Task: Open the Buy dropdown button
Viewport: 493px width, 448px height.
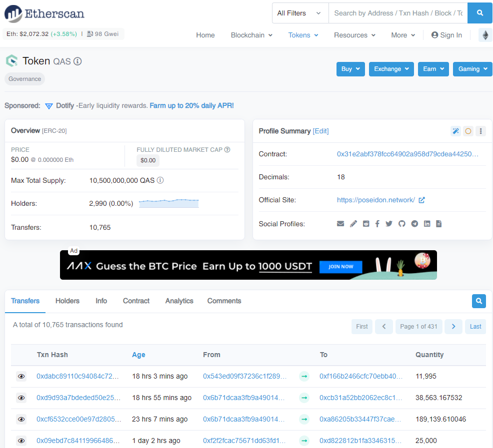Action: pos(350,69)
